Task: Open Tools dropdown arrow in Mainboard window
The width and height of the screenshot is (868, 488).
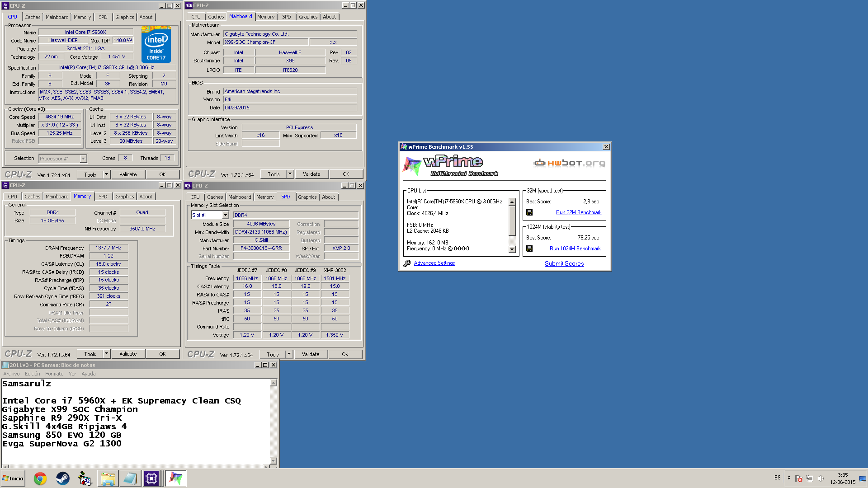Action: (290, 174)
